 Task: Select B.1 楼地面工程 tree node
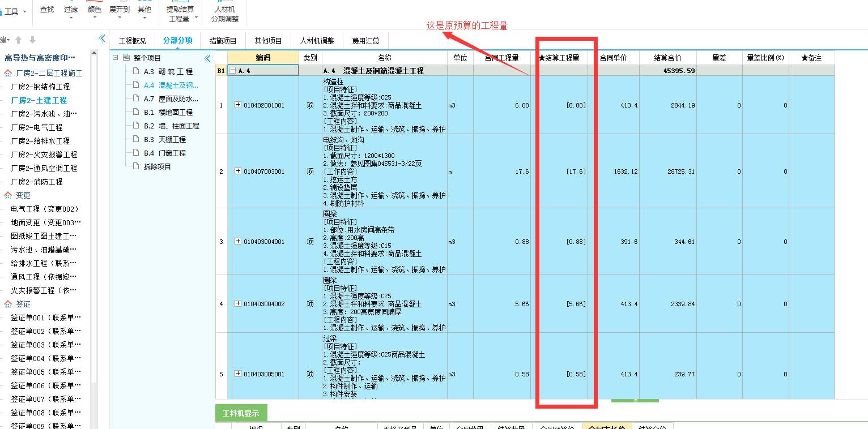tap(168, 113)
